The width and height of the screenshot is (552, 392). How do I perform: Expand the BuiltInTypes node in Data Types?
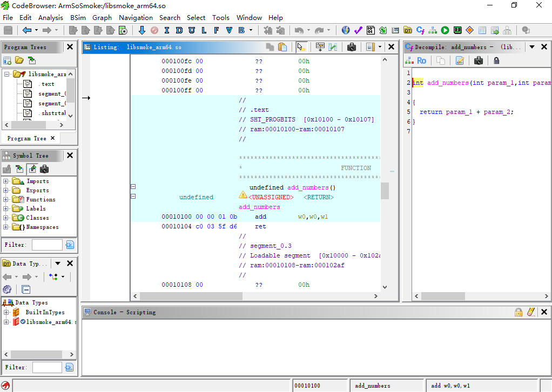[x=6, y=312]
